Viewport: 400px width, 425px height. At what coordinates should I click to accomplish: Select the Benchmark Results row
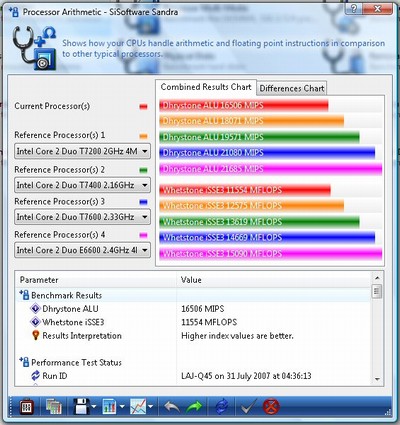[193, 295]
